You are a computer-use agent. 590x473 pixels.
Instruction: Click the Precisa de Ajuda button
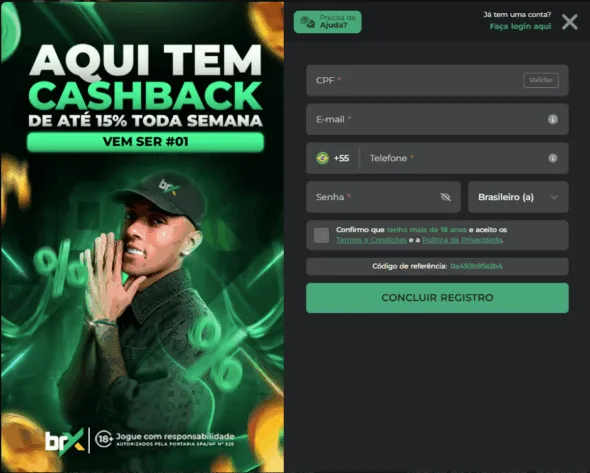coord(327,22)
